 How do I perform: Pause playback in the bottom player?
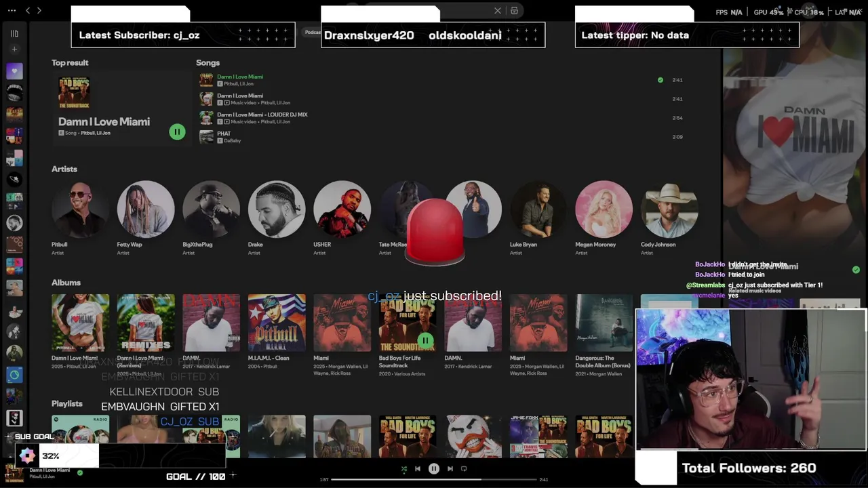click(434, 468)
